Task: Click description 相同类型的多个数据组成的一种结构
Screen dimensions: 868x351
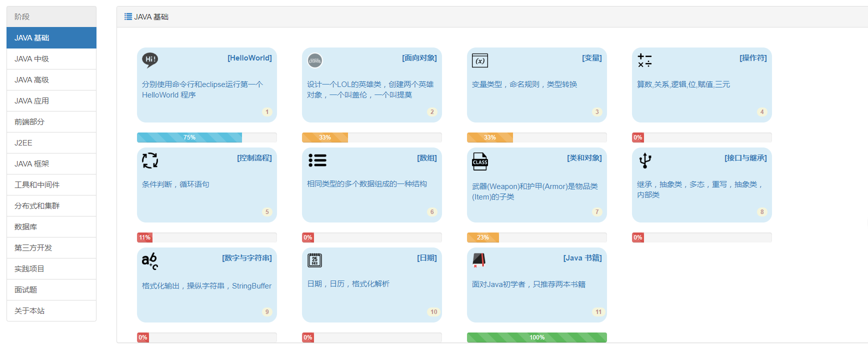Action: 367,184
